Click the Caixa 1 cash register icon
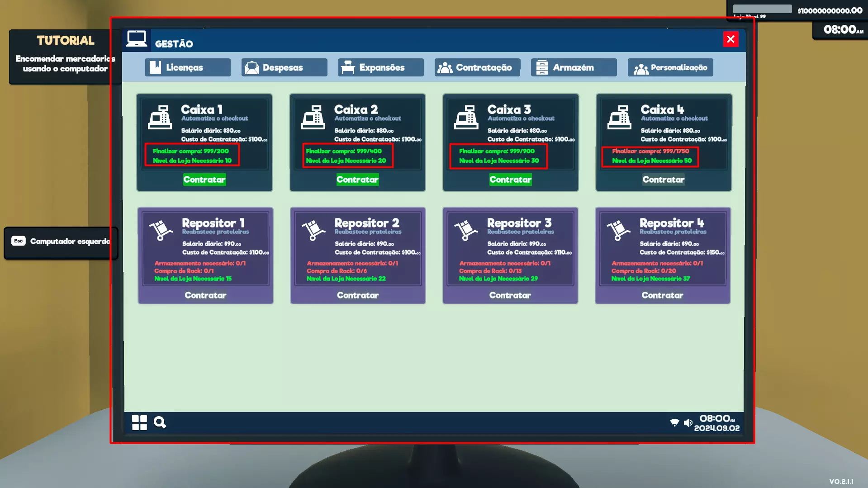The image size is (868, 488). pos(160,117)
